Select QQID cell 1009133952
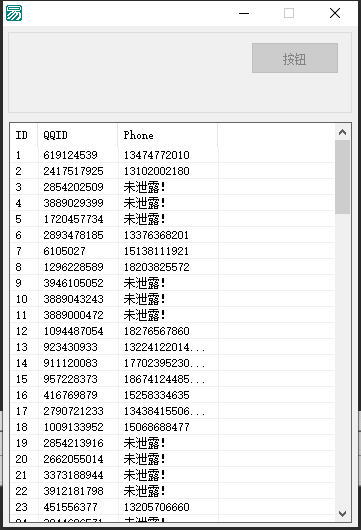 73,427
